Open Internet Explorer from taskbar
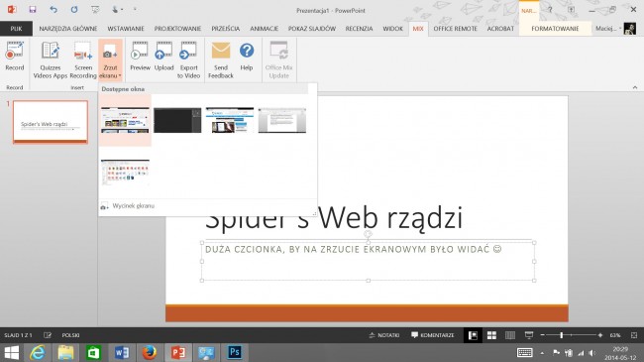 pyautogui.click(x=38, y=353)
